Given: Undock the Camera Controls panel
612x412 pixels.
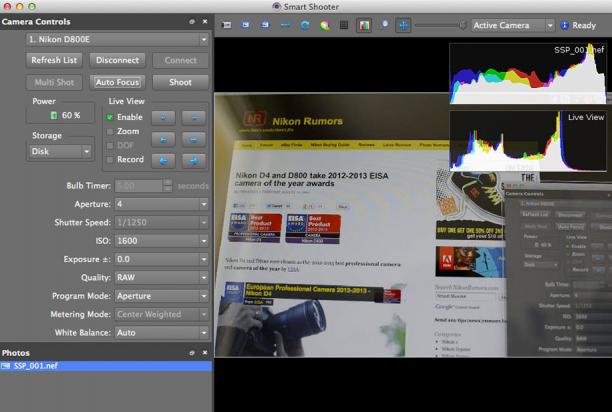Looking at the screenshot, I should (x=192, y=22).
